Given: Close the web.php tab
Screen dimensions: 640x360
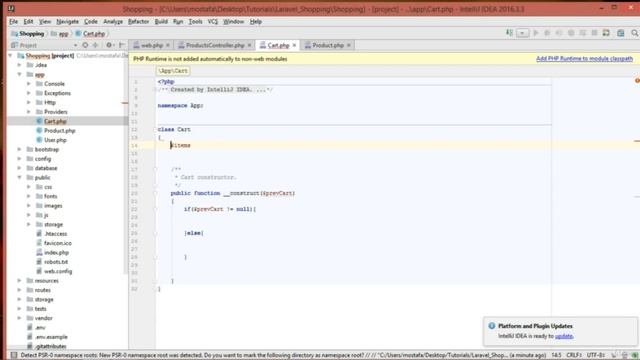Looking at the screenshot, I should click(x=168, y=45).
